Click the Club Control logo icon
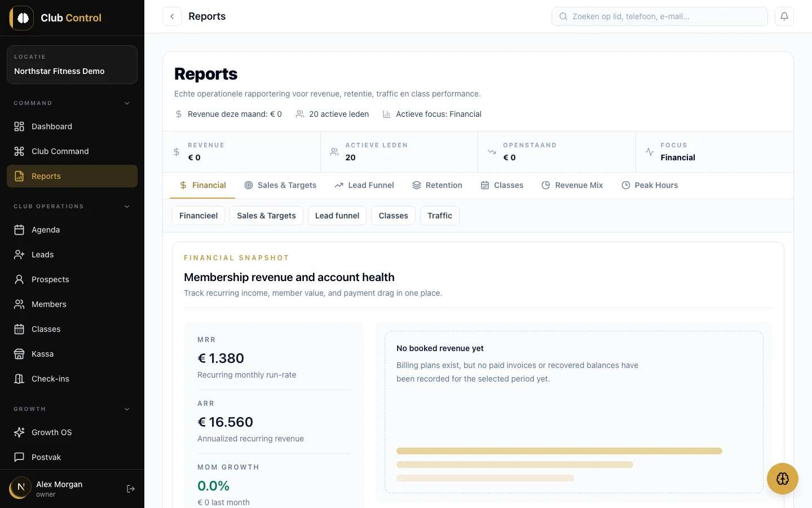The width and height of the screenshot is (812, 508). (21, 18)
